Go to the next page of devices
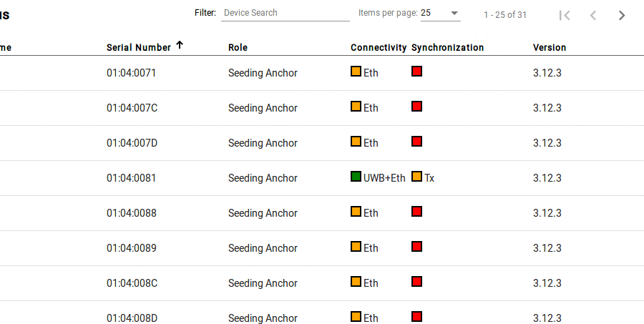The image size is (644, 324). [621, 15]
